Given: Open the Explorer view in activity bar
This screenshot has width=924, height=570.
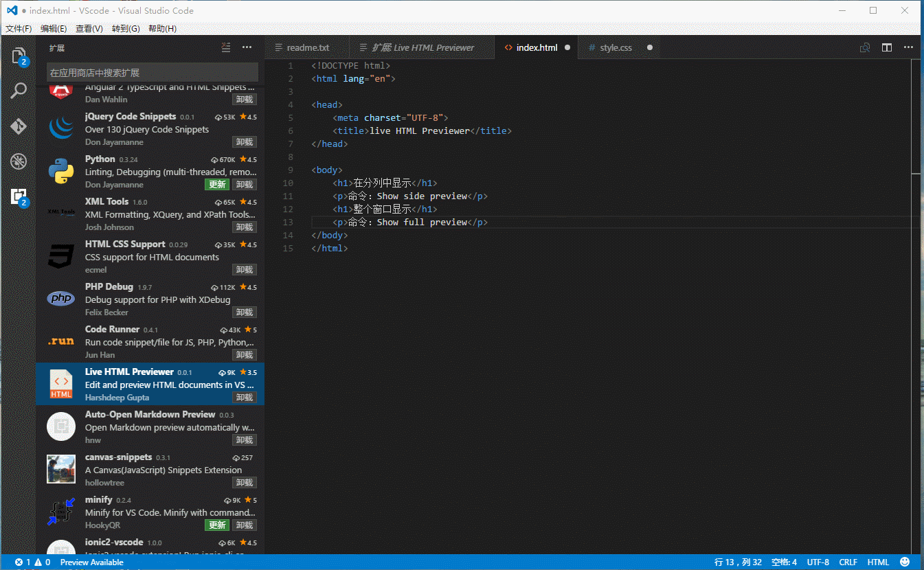Looking at the screenshot, I should (19, 56).
